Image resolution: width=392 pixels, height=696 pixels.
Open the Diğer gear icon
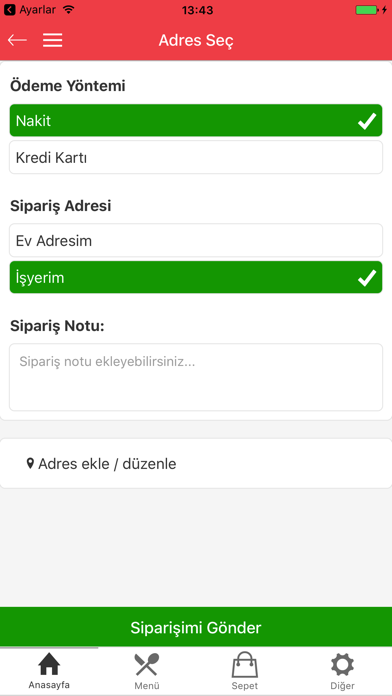[342, 665]
